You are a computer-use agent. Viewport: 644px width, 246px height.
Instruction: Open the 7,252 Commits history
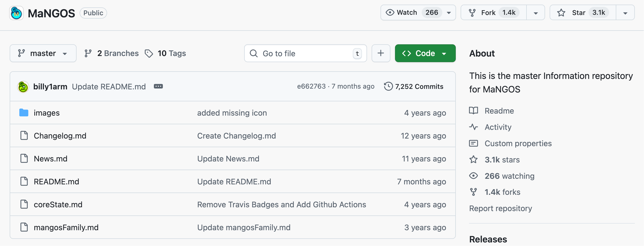click(414, 87)
